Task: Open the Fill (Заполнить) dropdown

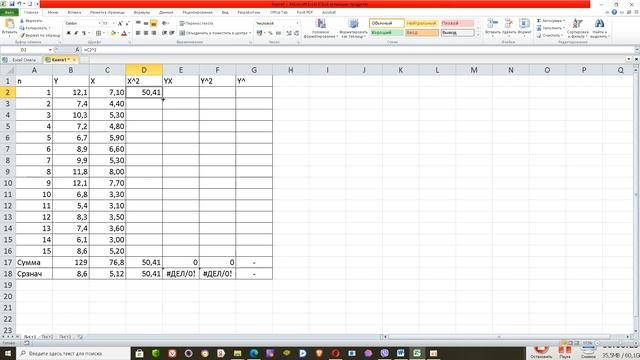Action: pos(551,28)
